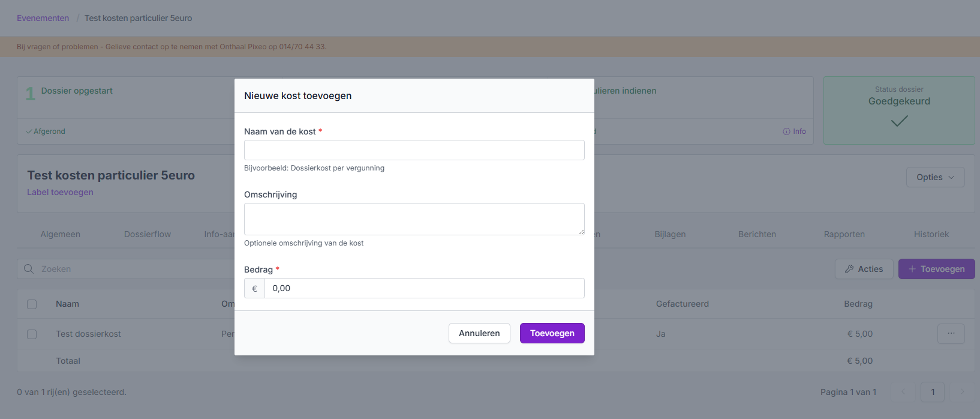Click the search magnifier icon
Screen dimensions: 980x419
(x=28, y=269)
